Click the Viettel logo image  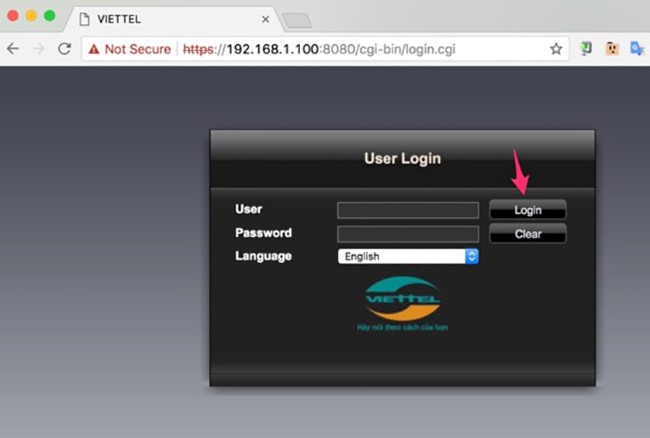pyautogui.click(x=402, y=299)
